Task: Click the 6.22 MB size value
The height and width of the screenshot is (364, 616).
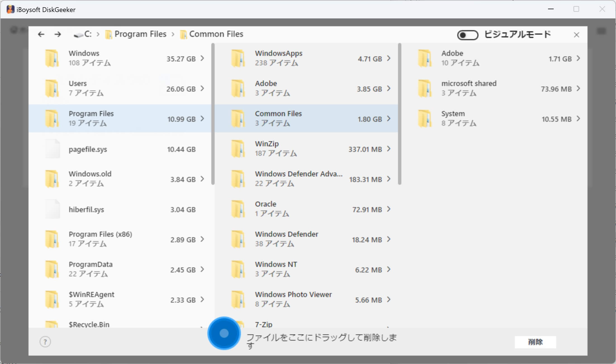Action: tap(368, 270)
